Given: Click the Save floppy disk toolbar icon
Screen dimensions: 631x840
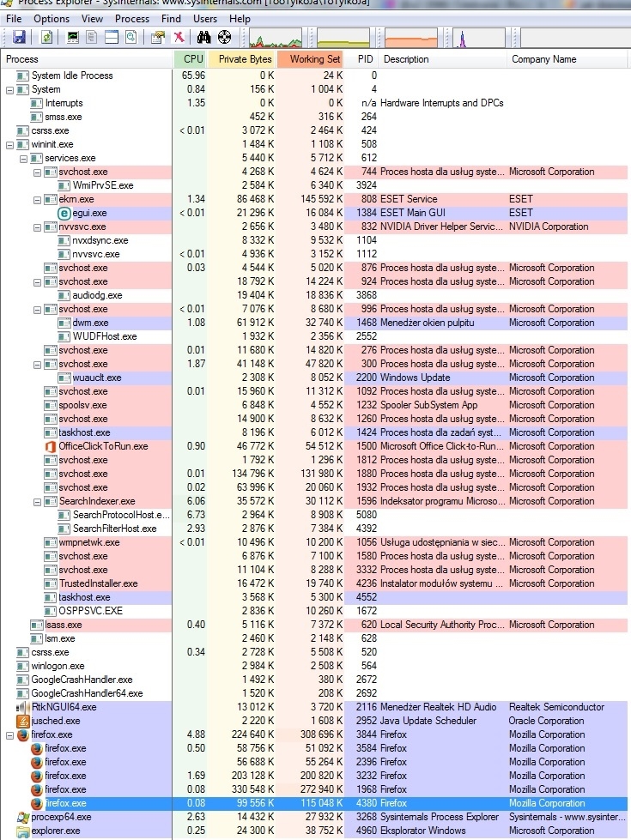Looking at the screenshot, I should [19, 37].
